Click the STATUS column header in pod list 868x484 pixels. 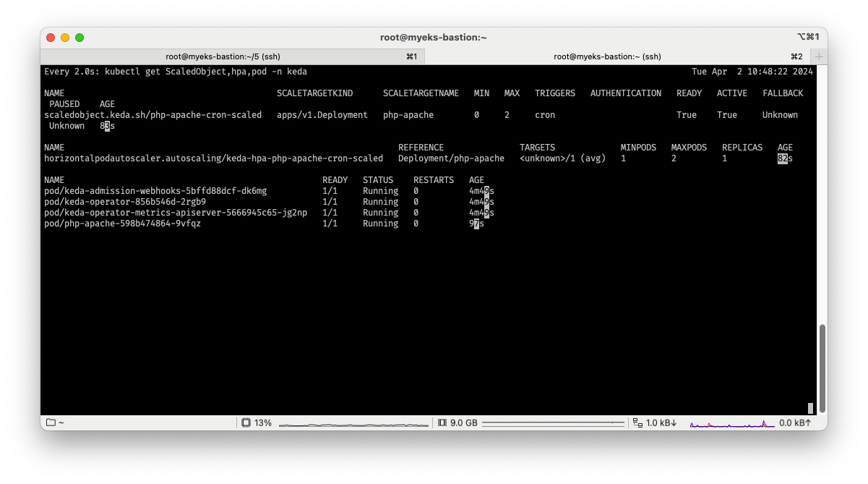click(378, 180)
